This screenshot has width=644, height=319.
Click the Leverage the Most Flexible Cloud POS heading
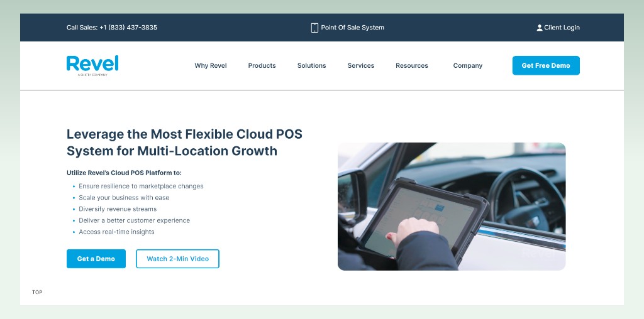point(184,143)
